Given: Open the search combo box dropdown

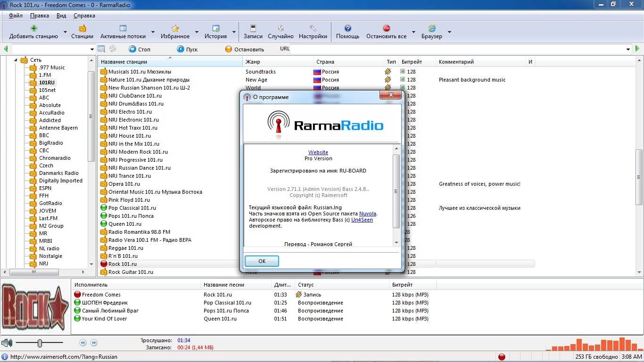Looking at the screenshot, I should pos(92,49).
